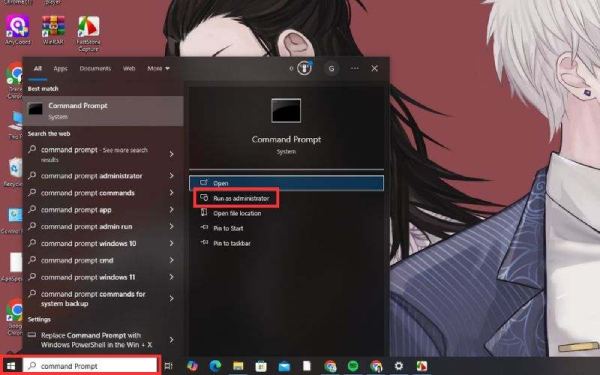Expand chevron for 'command prompt admin run'
Viewport: 600px width, 375px height.
point(171,226)
